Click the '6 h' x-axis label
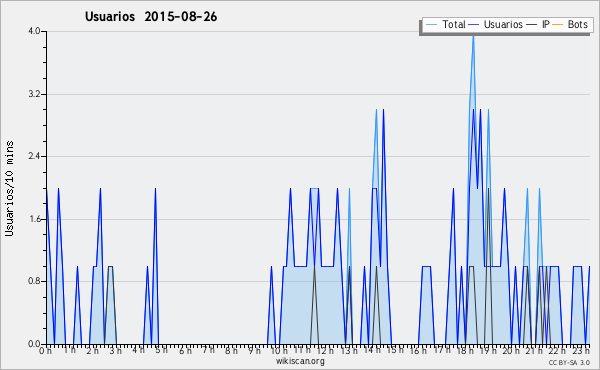 pos(186,351)
